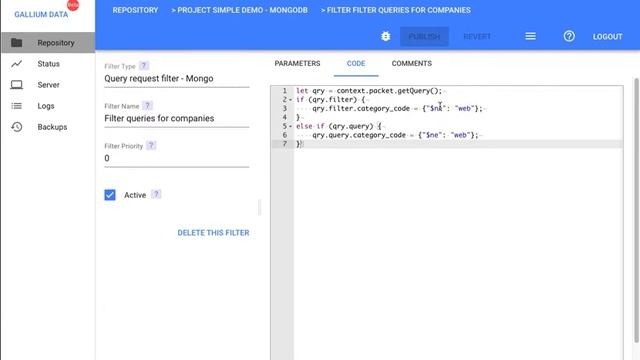Click the Filter Type field

coord(176,78)
